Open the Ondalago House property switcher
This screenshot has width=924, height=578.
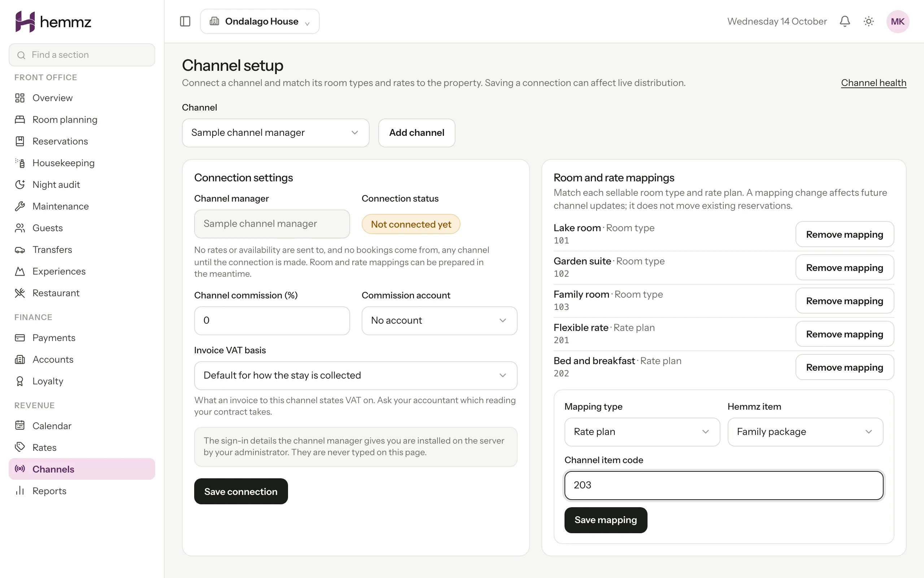click(260, 21)
